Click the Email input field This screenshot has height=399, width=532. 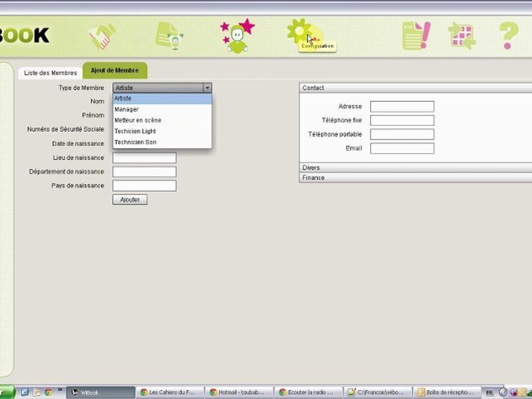(x=402, y=149)
